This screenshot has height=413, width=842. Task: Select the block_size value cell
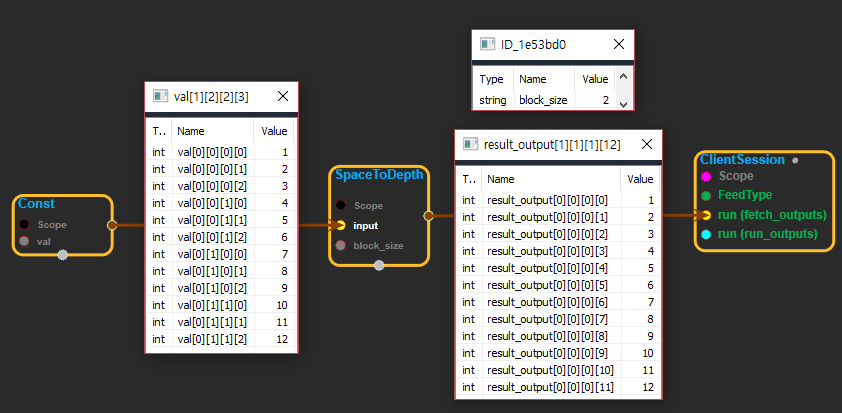594,100
